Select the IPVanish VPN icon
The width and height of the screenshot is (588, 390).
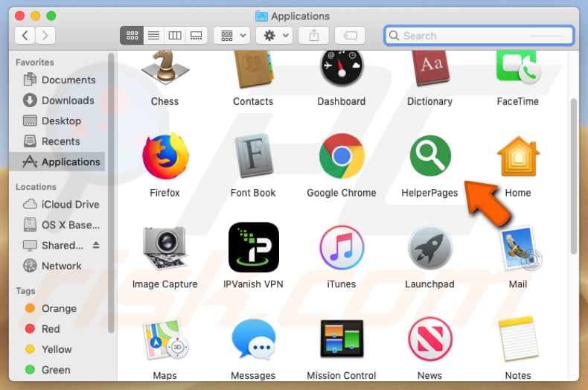point(254,248)
